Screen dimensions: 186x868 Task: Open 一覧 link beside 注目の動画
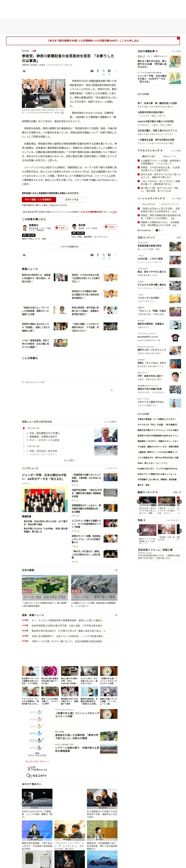click(x=115, y=570)
